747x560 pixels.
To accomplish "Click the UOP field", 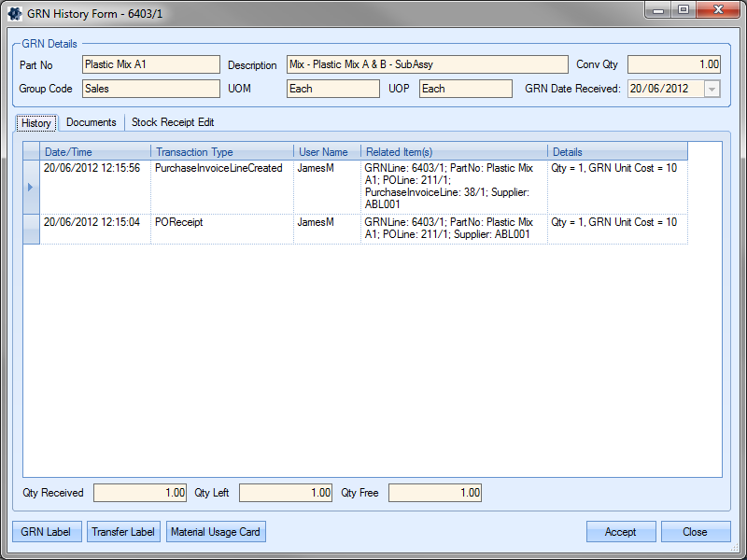I will tap(465, 89).
